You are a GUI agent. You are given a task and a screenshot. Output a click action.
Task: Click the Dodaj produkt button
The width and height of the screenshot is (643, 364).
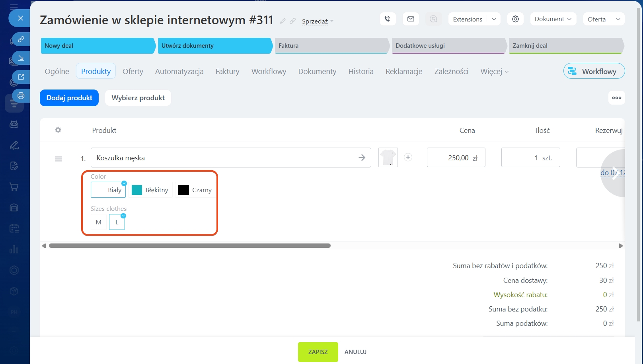pos(69,98)
